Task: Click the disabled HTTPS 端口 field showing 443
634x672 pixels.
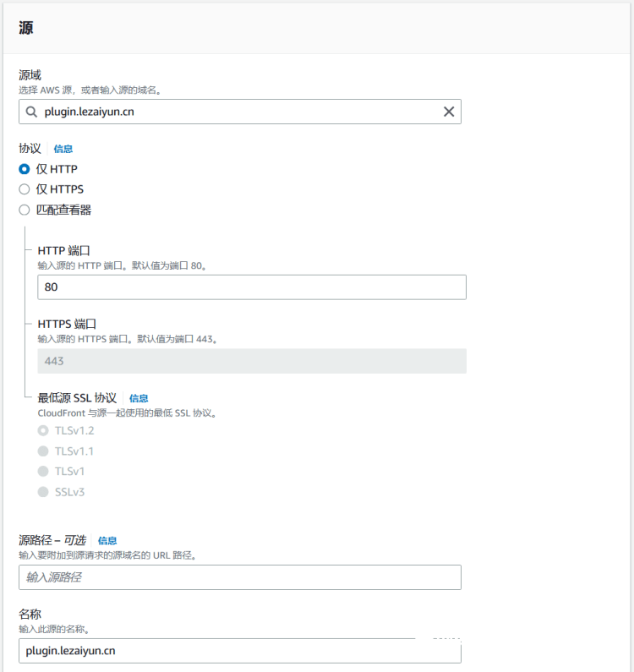Action: [252, 361]
